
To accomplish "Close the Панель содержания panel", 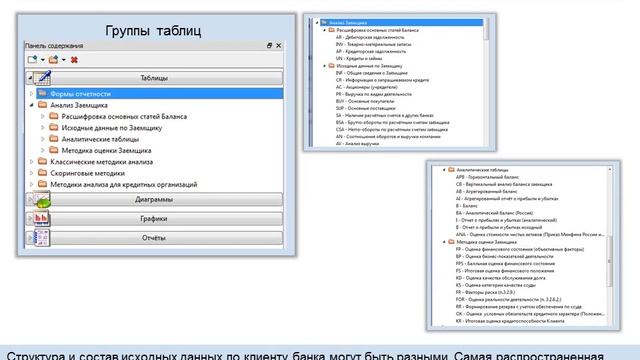I will point(279,45).
